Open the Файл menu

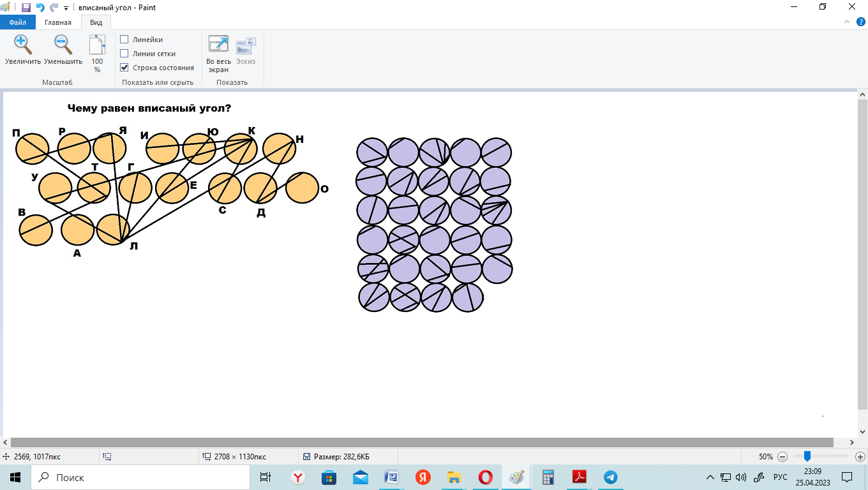click(x=17, y=22)
